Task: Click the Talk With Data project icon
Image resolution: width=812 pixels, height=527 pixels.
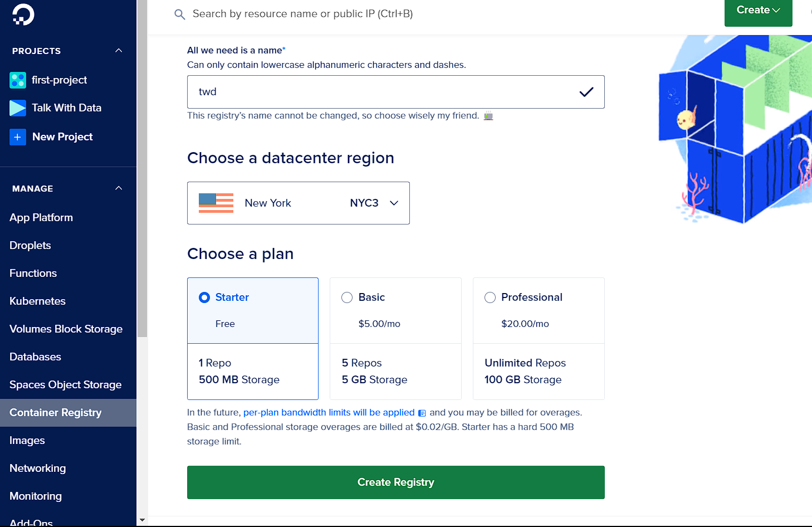Action: point(18,108)
